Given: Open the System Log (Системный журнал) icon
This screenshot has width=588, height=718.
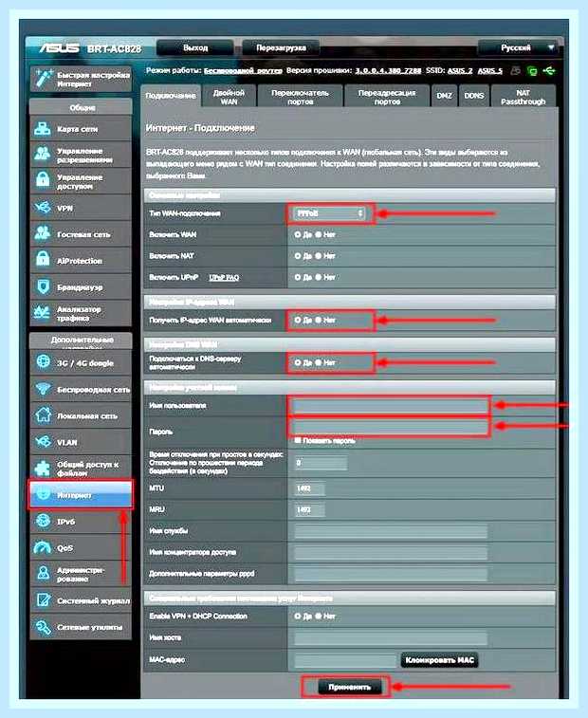Looking at the screenshot, I should (x=43, y=600).
